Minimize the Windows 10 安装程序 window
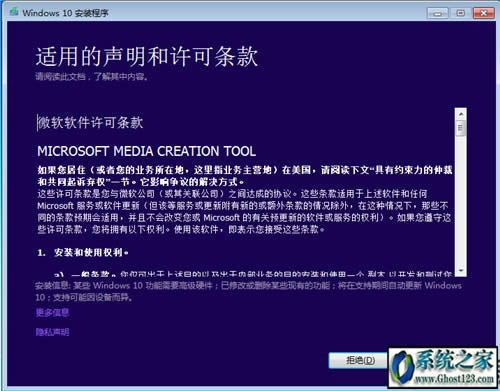This screenshot has width=500, height=391. pyautogui.click(x=438, y=13)
